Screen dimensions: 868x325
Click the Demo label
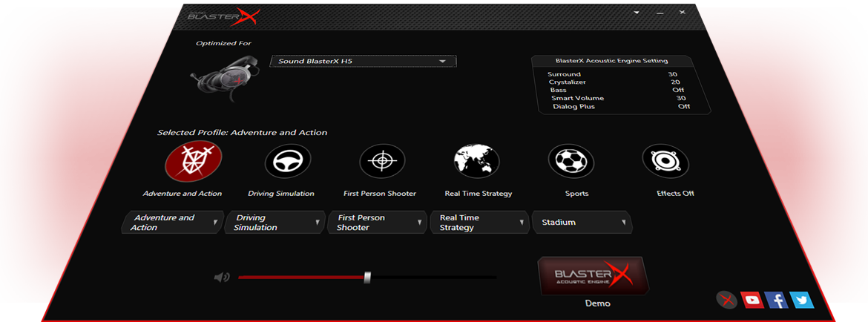[x=598, y=303]
